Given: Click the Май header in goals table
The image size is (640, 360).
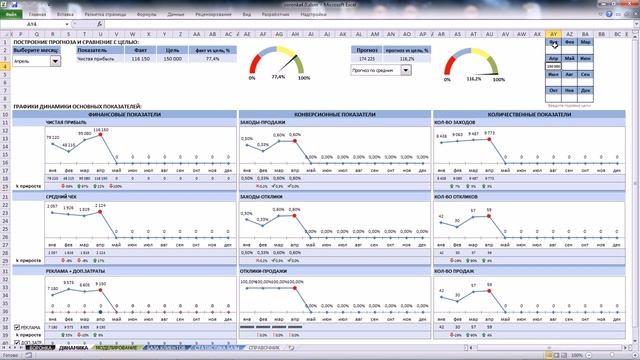Looking at the screenshot, I should click(x=569, y=58).
